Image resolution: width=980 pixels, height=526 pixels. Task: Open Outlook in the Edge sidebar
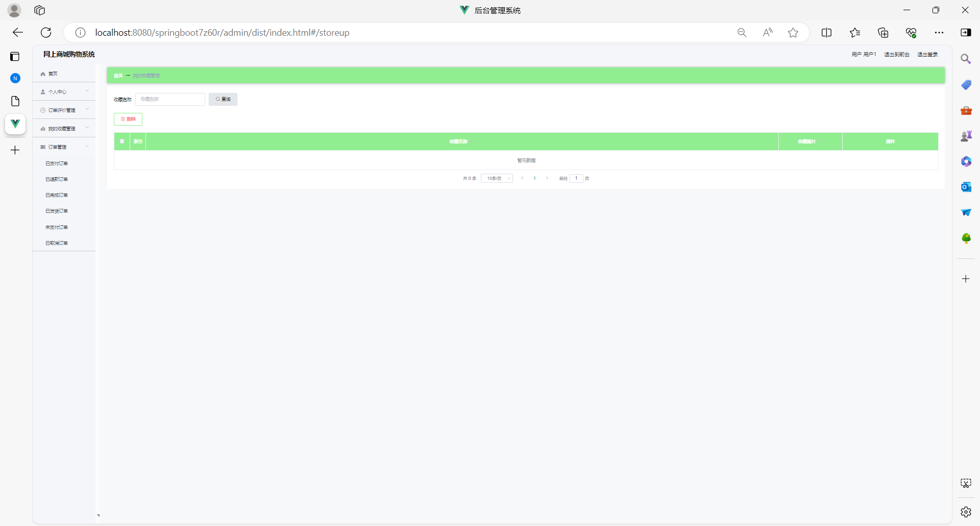[x=966, y=187]
